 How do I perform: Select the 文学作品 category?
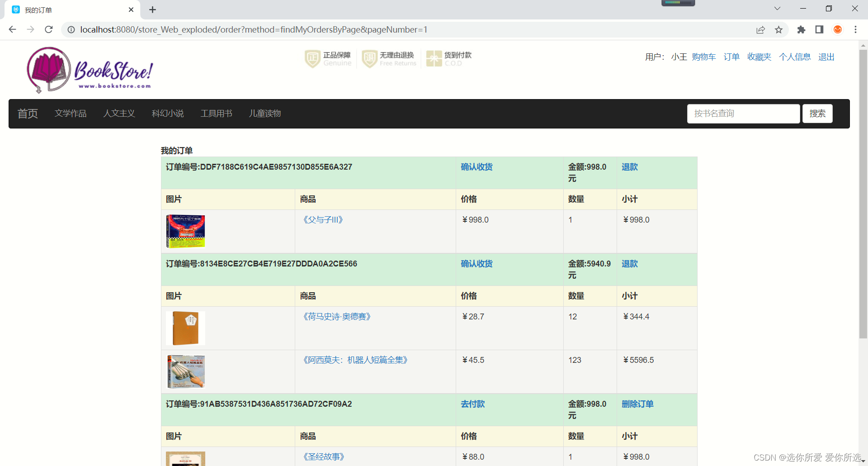point(71,114)
